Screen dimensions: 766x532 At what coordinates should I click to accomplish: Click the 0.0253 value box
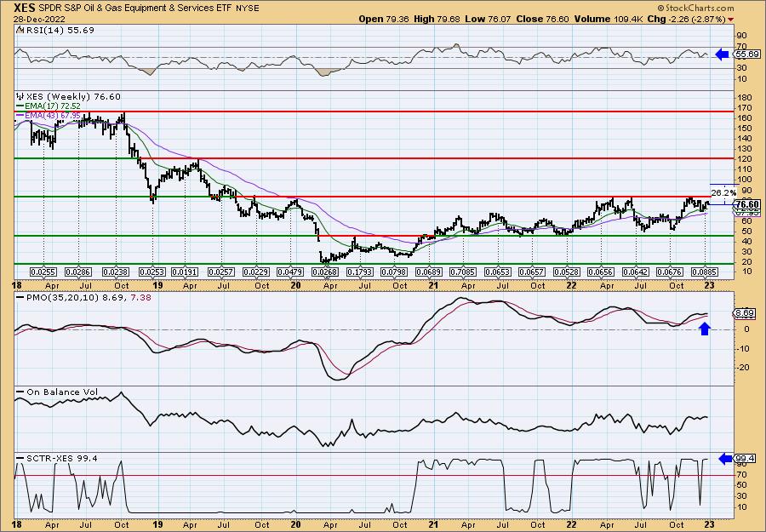(152, 272)
